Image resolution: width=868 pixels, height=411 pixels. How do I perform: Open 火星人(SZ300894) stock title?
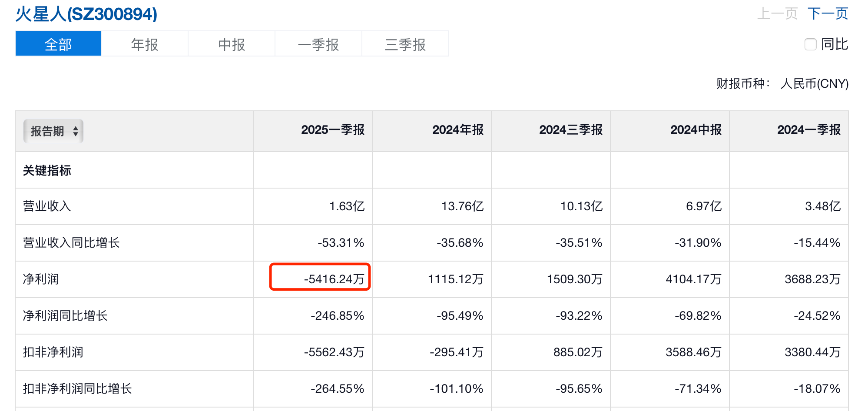pyautogui.click(x=86, y=14)
